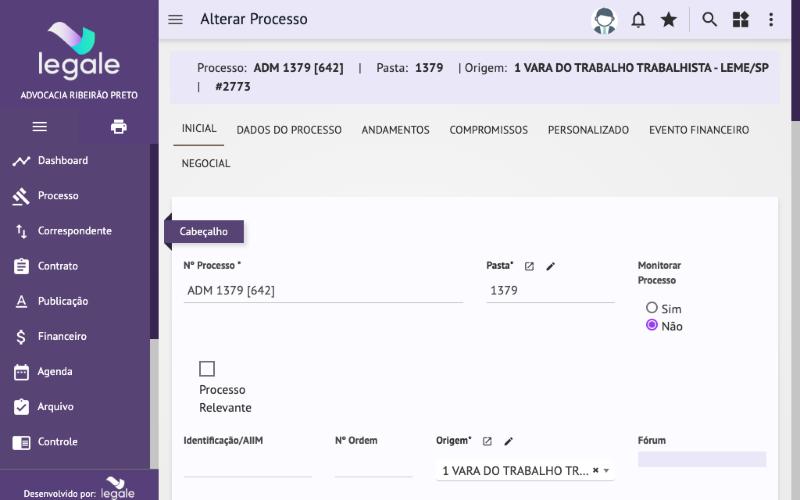Open Financeiro menu item
Screen dimensions: 800x500
point(62,337)
